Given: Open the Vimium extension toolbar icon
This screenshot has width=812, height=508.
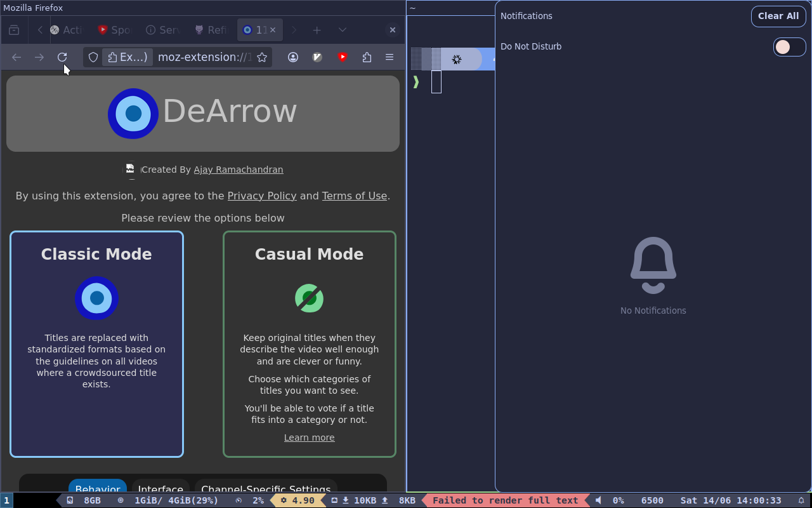Looking at the screenshot, I should [x=318, y=57].
